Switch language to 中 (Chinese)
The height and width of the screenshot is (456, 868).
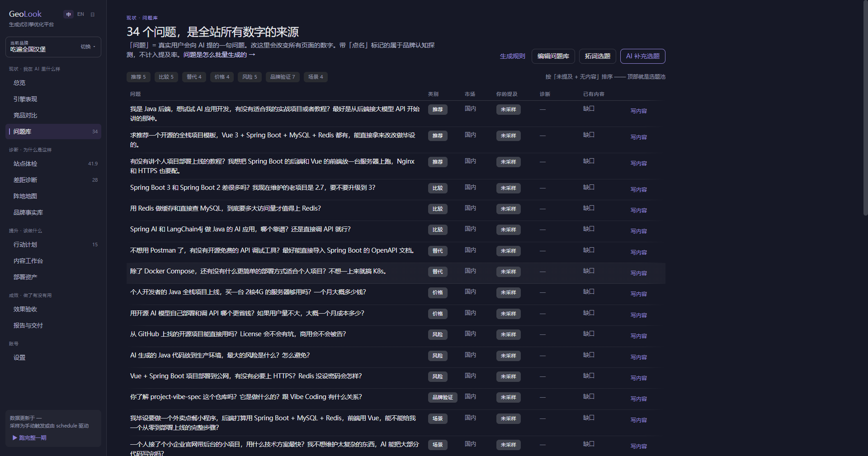pyautogui.click(x=68, y=14)
